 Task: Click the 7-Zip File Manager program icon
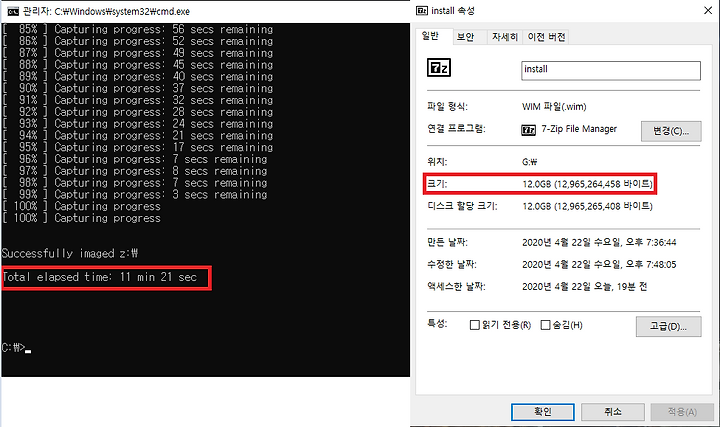coord(529,130)
